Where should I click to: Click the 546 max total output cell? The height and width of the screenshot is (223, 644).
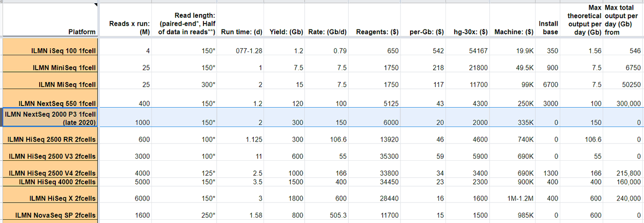click(x=624, y=47)
